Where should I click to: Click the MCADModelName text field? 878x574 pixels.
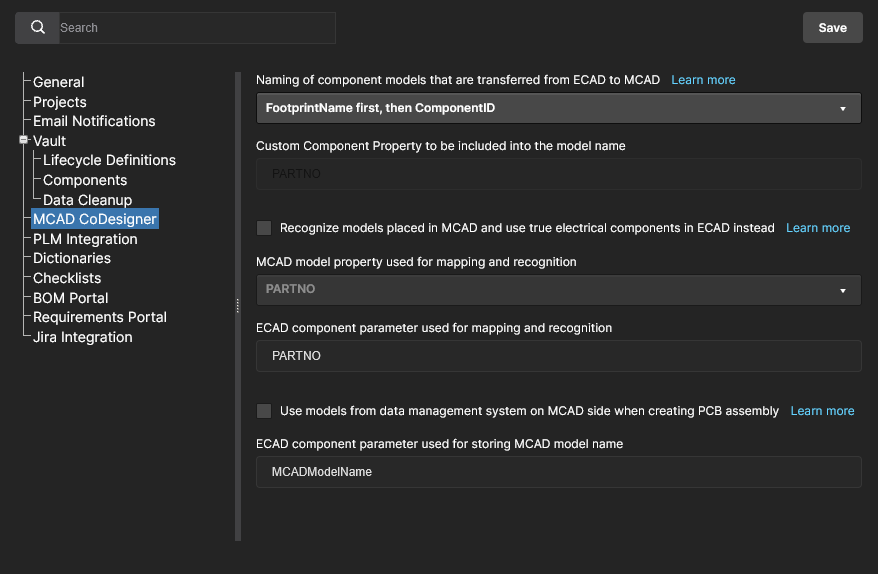(x=558, y=472)
